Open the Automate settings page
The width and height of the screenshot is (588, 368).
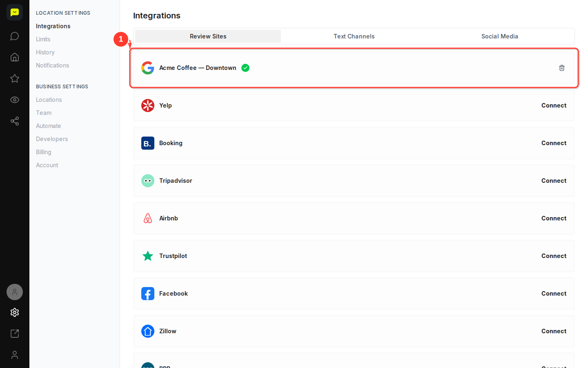(x=49, y=126)
